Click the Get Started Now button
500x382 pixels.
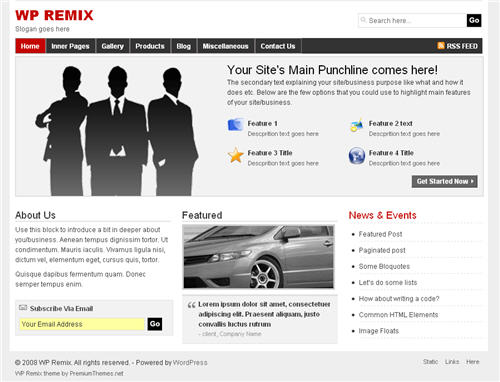point(445,181)
